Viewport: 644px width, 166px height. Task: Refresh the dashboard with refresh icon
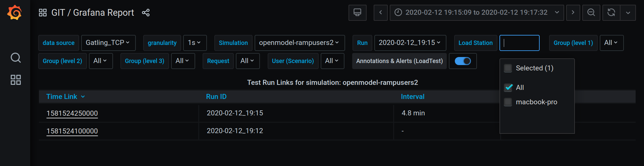pos(611,13)
